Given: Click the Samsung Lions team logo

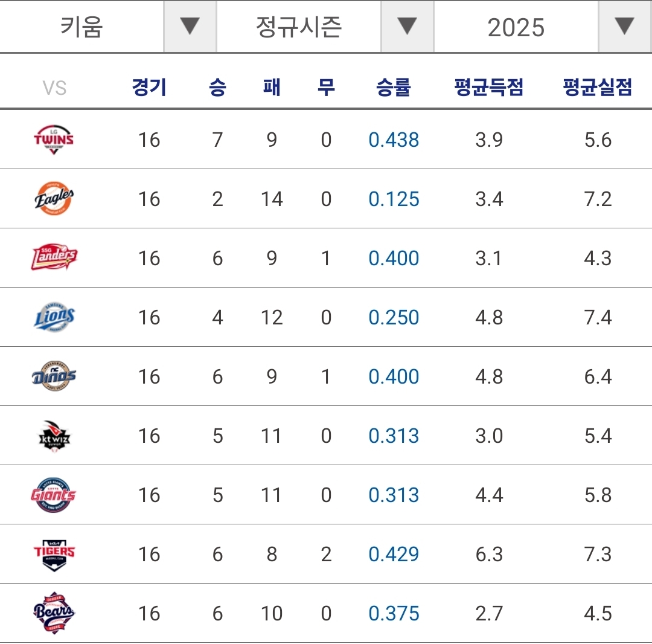Looking at the screenshot, I should click(54, 317).
